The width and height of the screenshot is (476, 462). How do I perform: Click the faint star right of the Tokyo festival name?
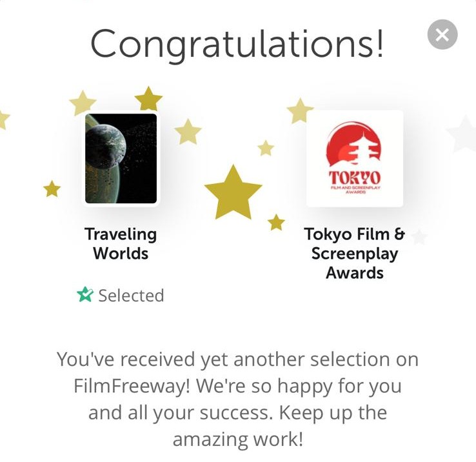tap(419, 237)
